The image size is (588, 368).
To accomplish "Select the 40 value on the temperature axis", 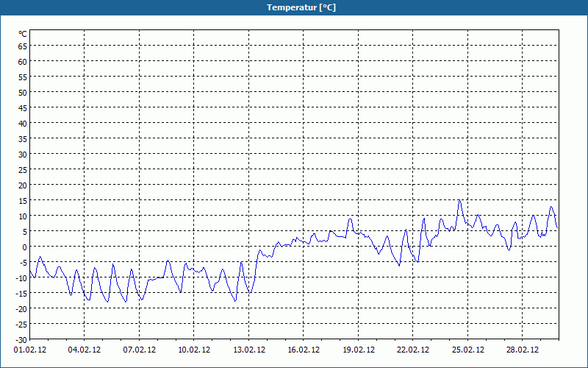I will [x=23, y=124].
